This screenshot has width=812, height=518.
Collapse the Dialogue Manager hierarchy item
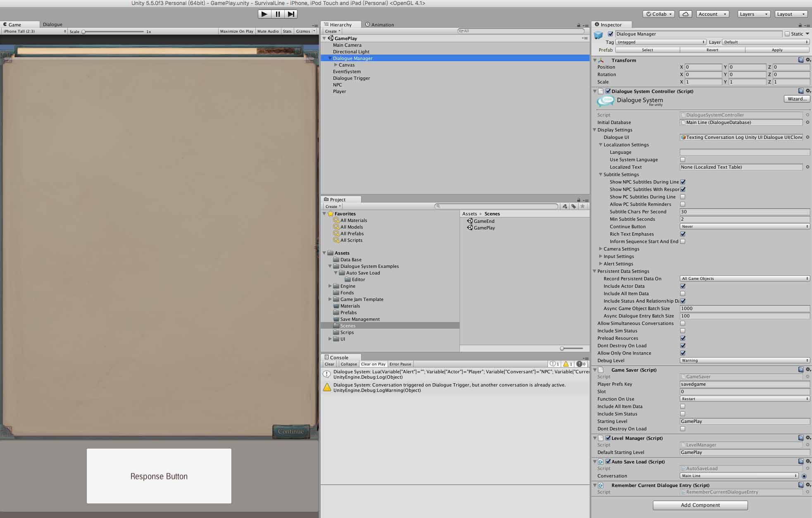click(x=330, y=58)
